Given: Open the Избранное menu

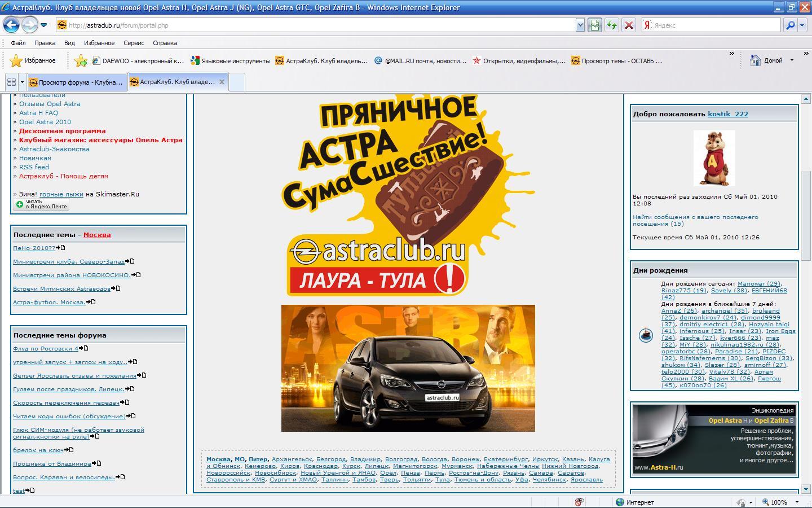Looking at the screenshot, I should pyautogui.click(x=99, y=43).
